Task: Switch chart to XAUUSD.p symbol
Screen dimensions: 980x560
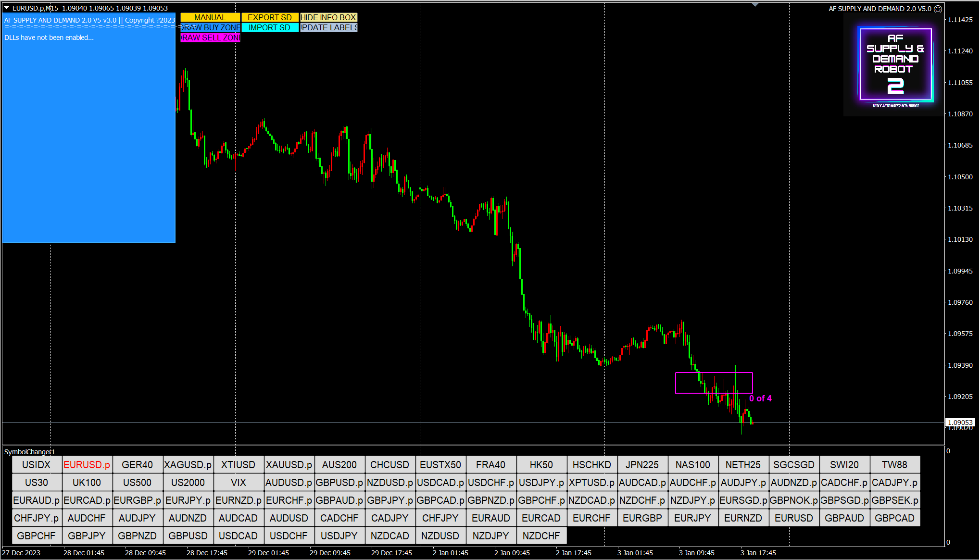Action: click(289, 465)
